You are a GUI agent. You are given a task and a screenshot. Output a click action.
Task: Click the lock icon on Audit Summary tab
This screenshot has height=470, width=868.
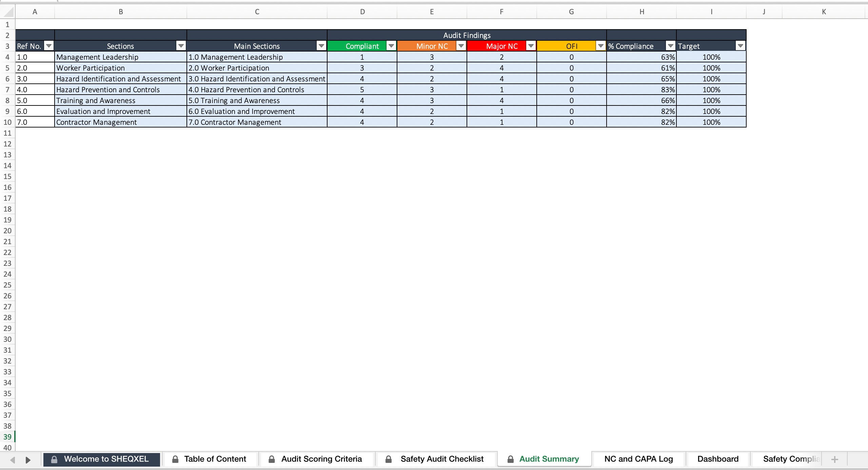coord(510,459)
